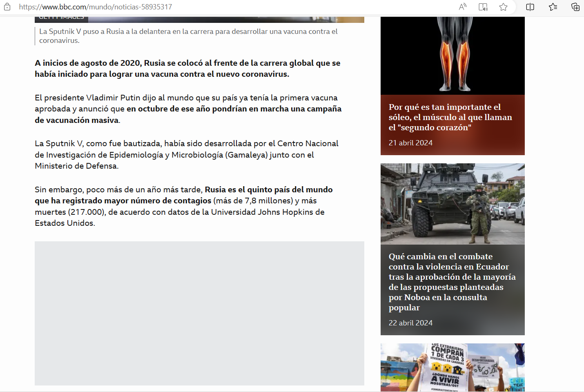
Task: Click the '21 abril 2024' date text
Action: (x=410, y=143)
